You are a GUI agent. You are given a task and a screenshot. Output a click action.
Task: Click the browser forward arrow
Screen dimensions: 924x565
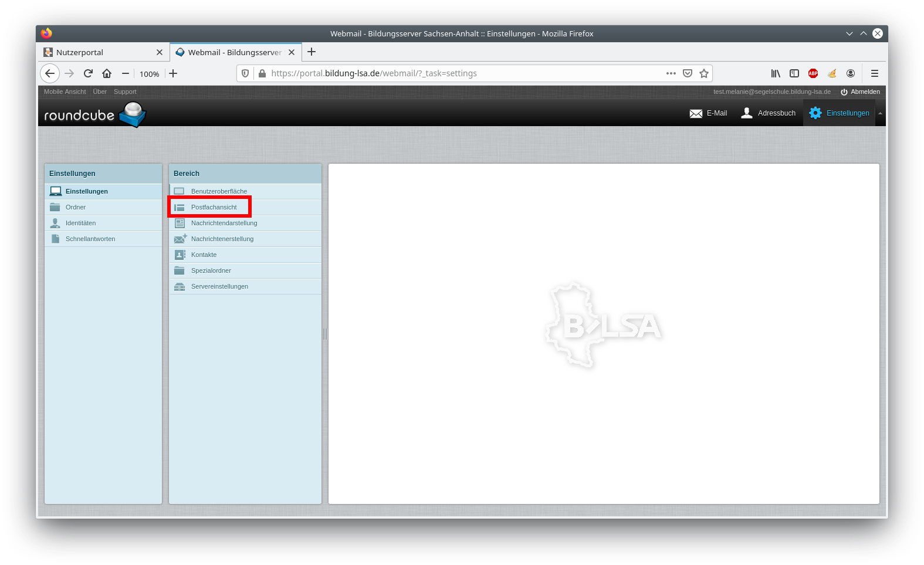[69, 73]
